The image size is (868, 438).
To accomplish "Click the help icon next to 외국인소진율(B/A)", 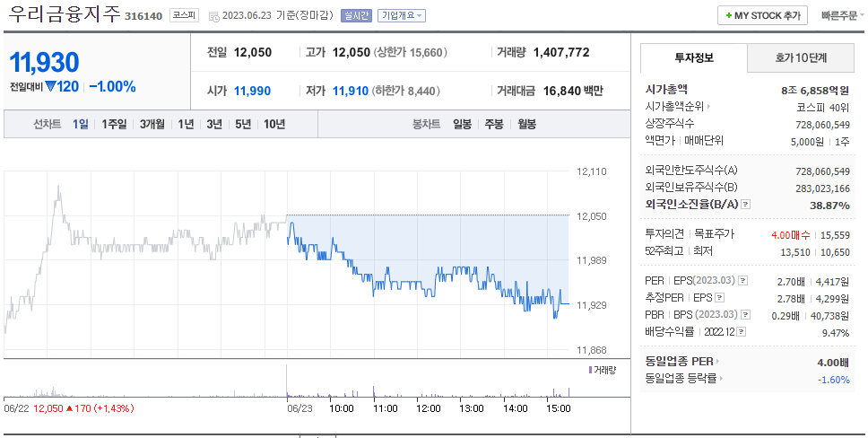I will (x=746, y=205).
